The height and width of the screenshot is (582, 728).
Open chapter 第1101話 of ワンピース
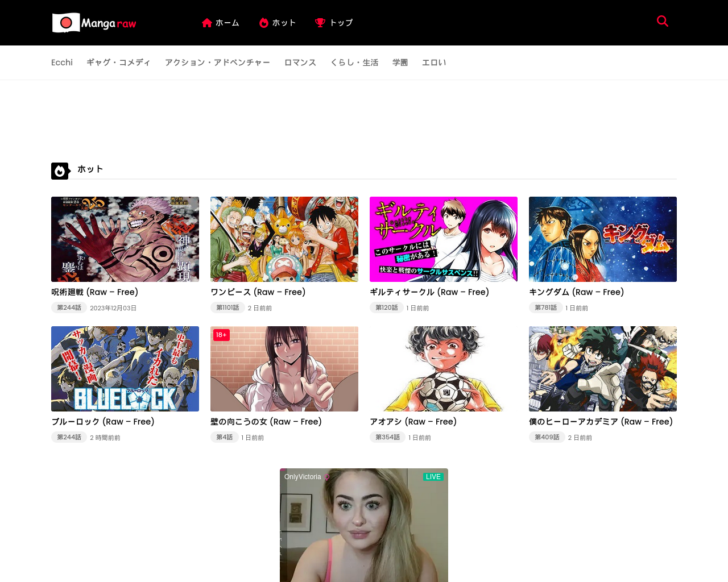point(227,307)
